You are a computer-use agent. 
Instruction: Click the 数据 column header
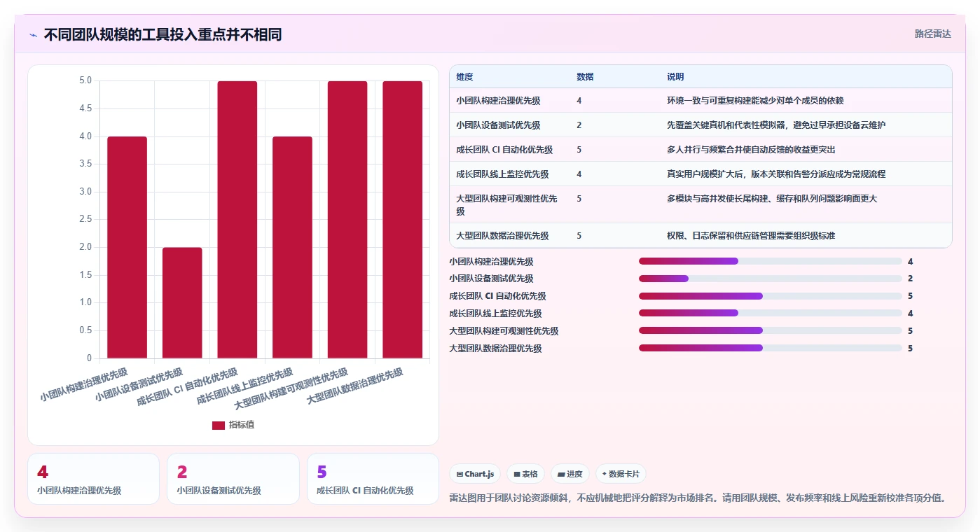(585, 77)
